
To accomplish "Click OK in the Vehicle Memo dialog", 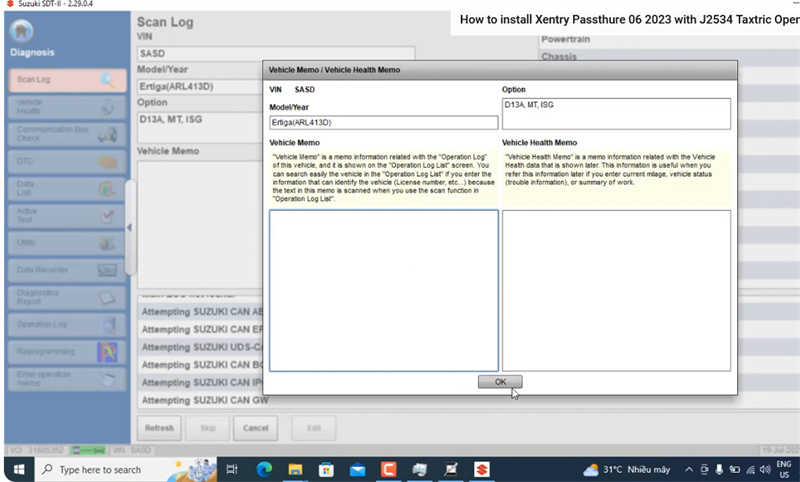I will tap(500, 382).
